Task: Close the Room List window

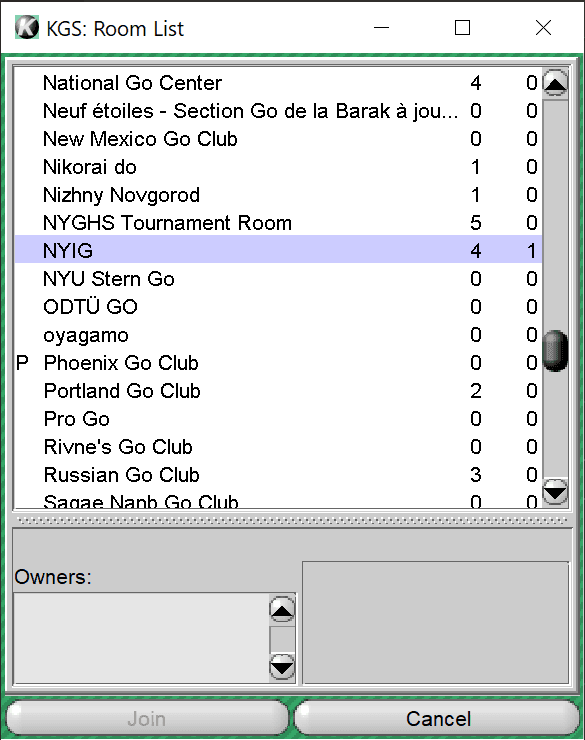Action: point(543,27)
